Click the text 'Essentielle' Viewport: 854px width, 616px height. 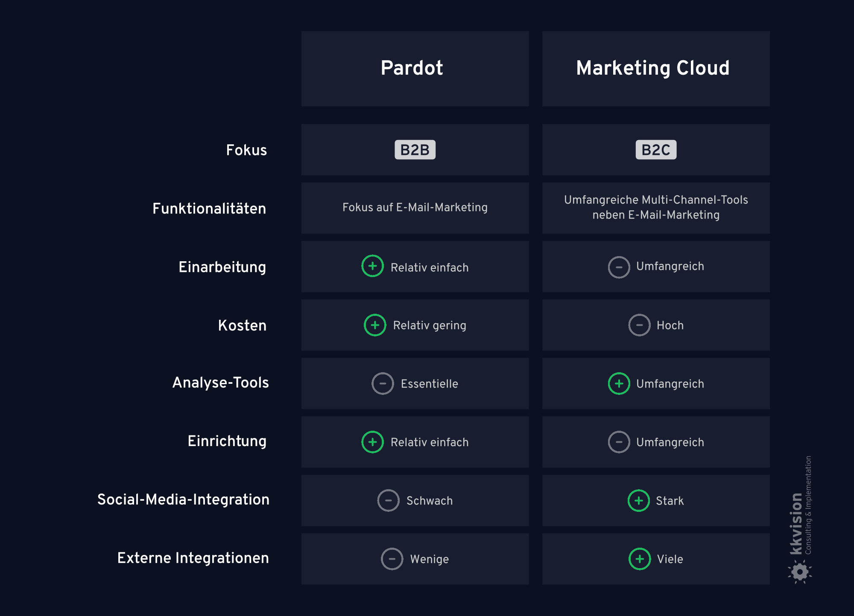tap(429, 384)
